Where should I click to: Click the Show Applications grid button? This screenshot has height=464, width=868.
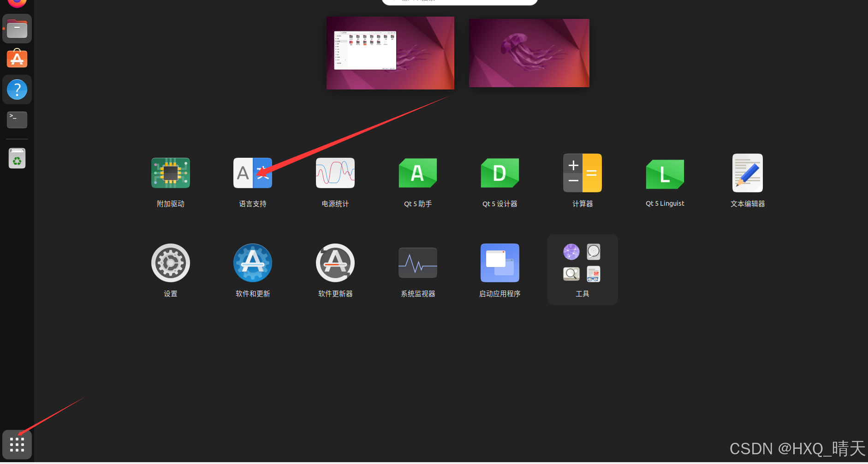tap(17, 445)
